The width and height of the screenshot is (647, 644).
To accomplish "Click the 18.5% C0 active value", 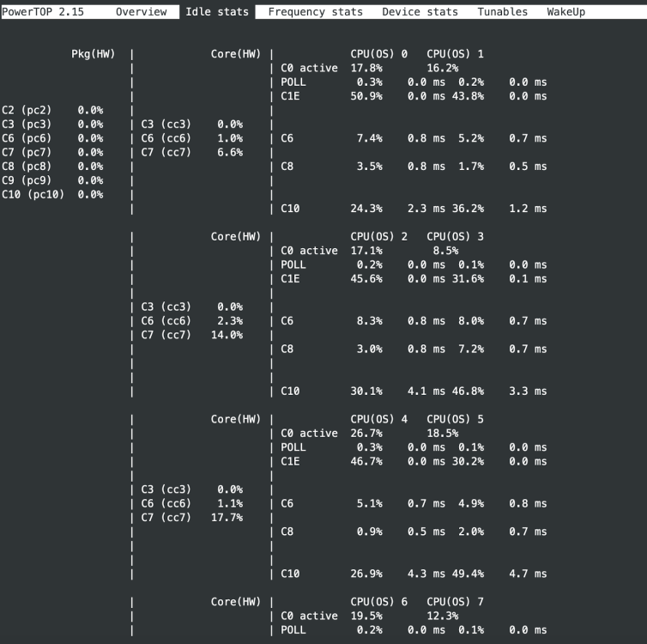I will (442, 433).
